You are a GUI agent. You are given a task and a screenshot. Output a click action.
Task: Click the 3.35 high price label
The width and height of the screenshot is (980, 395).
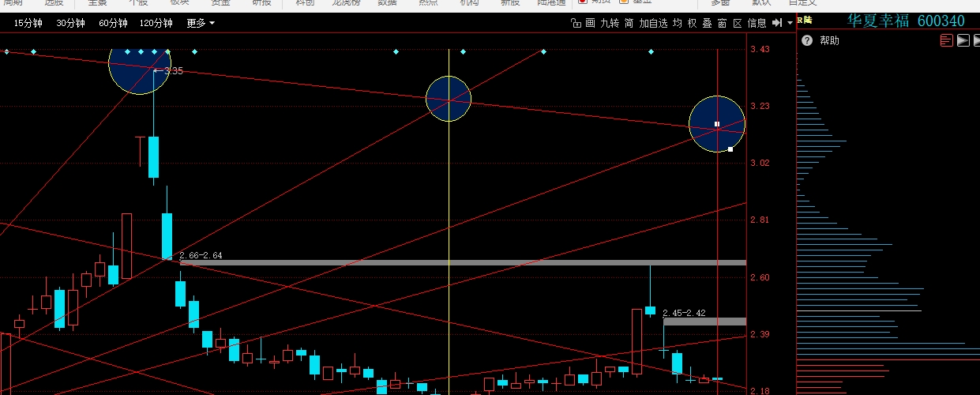[x=174, y=71]
